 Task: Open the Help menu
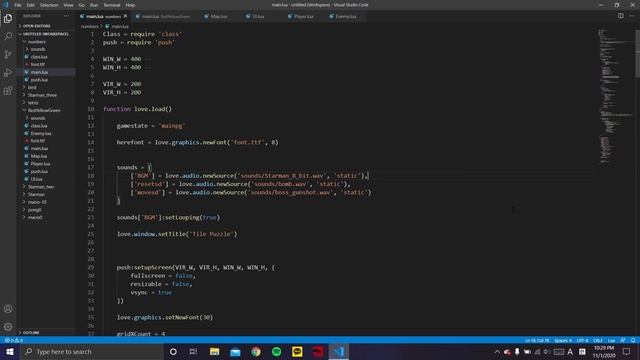(x=130, y=5)
